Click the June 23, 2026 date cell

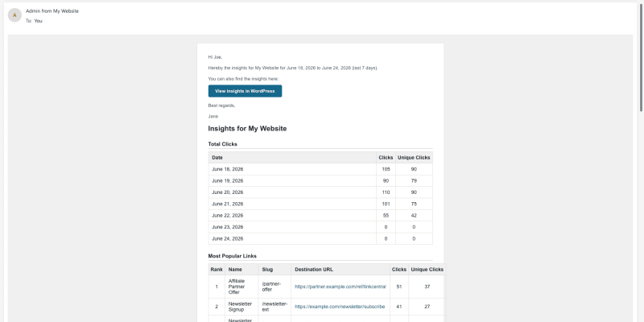pyautogui.click(x=292, y=227)
